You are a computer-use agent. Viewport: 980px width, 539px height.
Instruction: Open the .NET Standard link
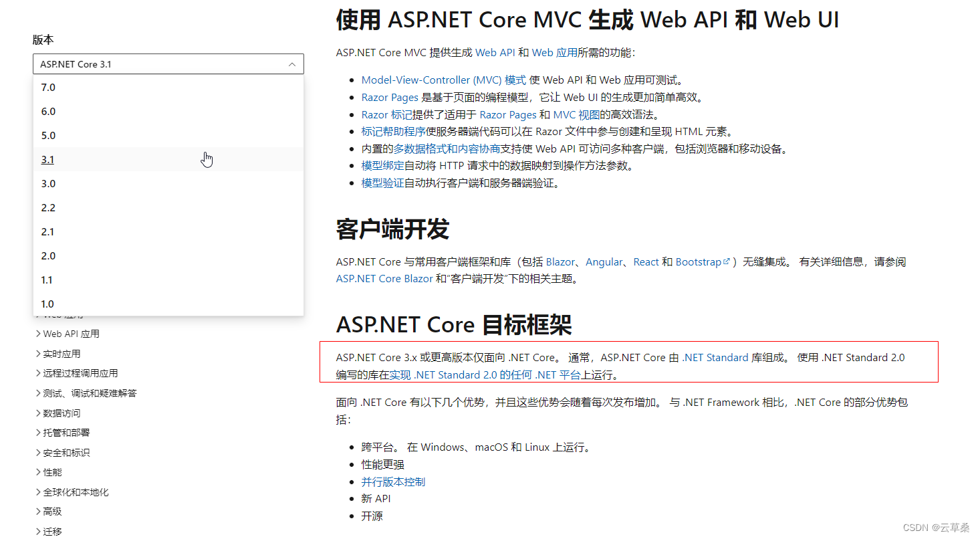pos(715,358)
